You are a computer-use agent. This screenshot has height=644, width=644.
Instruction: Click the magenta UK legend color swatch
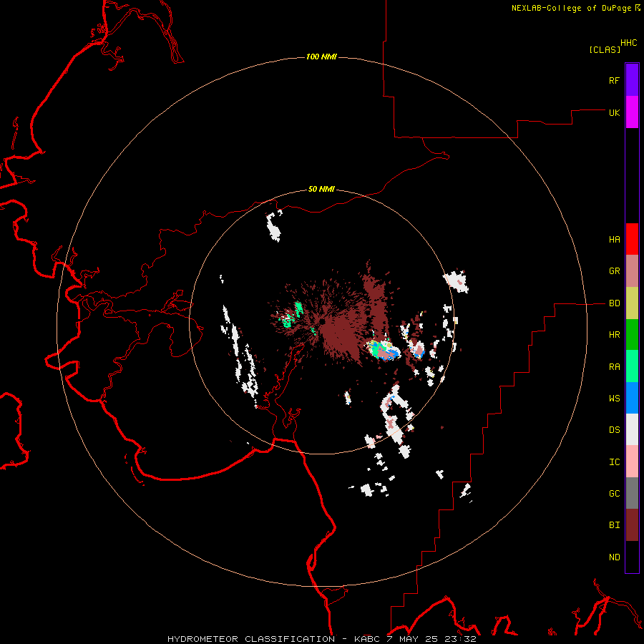point(632,112)
